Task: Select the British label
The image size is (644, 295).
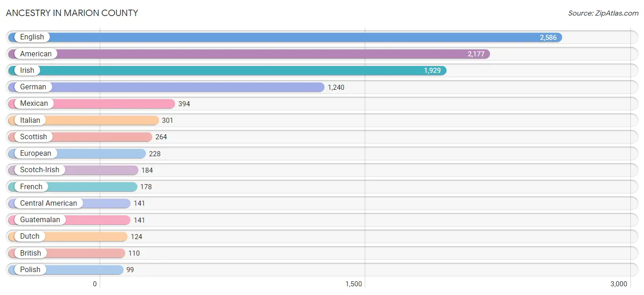Action: tap(31, 253)
